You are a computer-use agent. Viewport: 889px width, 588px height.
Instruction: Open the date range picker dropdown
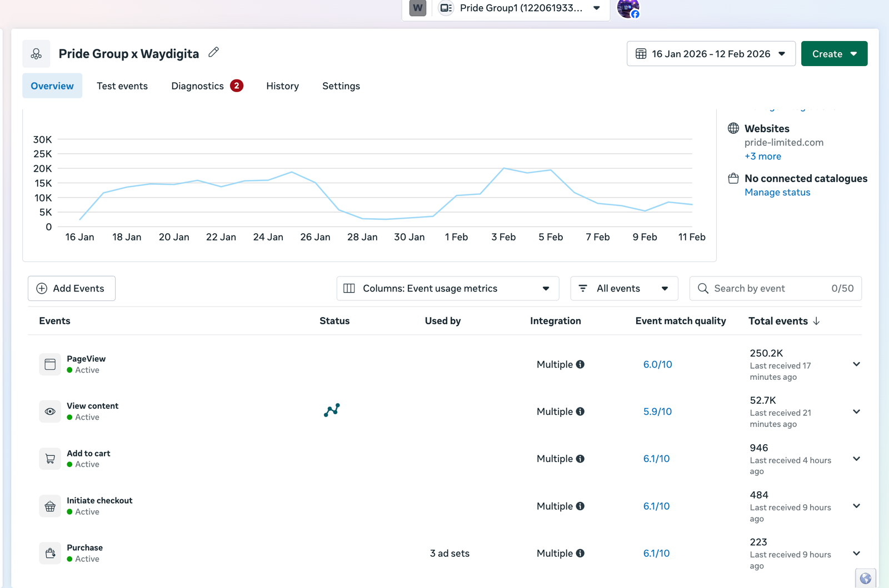(711, 54)
